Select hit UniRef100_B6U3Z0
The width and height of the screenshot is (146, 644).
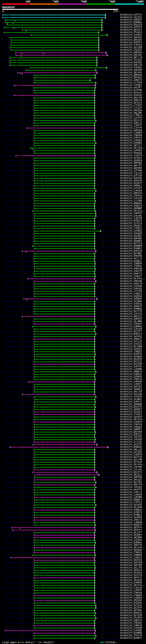pos(131,40)
